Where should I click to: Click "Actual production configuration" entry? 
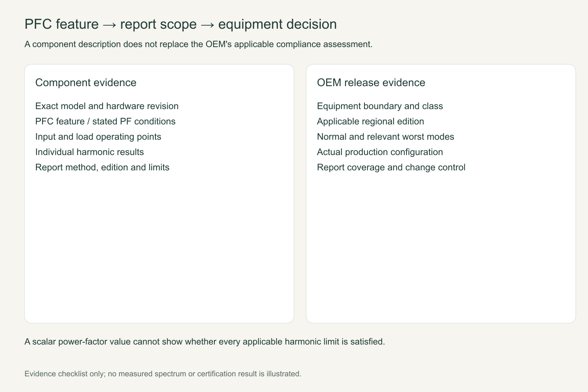(x=380, y=152)
